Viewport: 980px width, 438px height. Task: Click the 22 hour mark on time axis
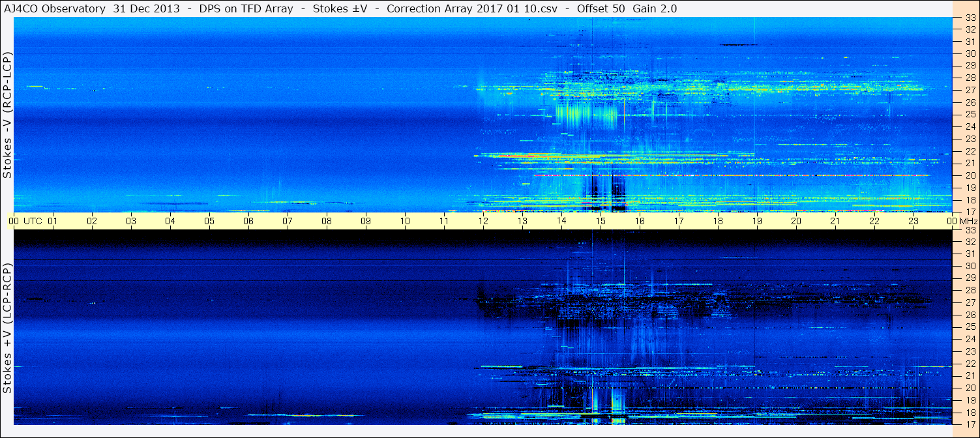point(874,222)
